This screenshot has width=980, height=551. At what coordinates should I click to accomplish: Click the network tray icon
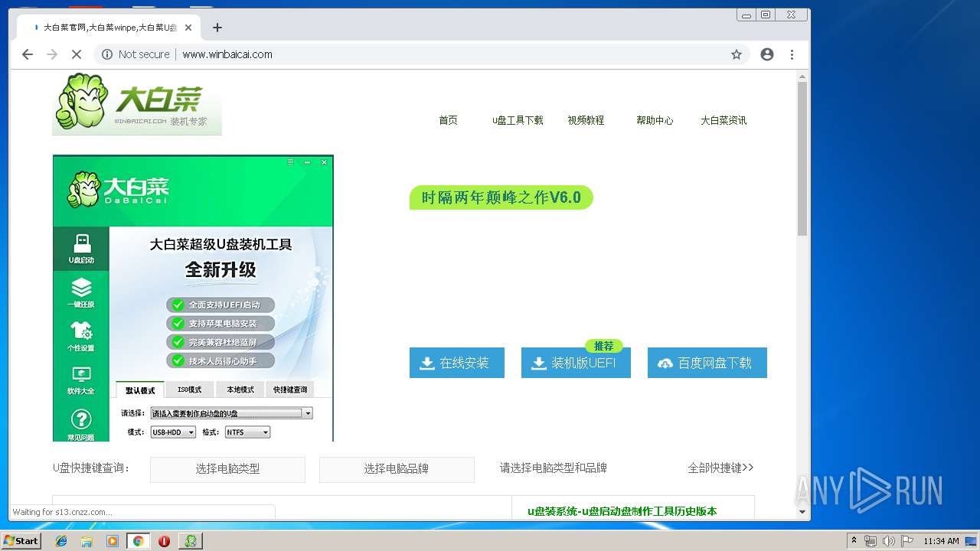(871, 541)
